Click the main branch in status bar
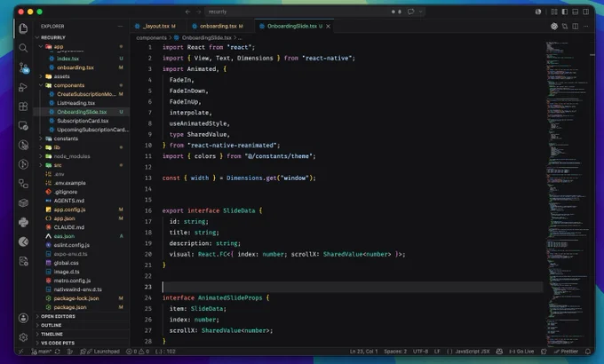 (41, 352)
